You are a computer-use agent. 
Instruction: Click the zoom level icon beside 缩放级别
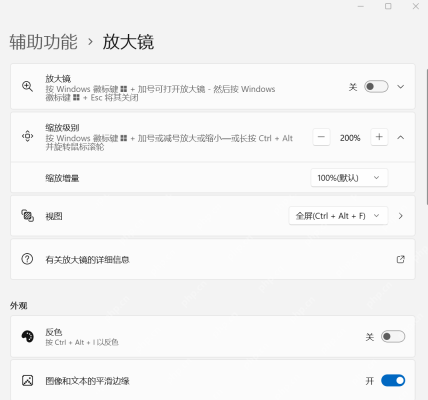click(x=27, y=136)
